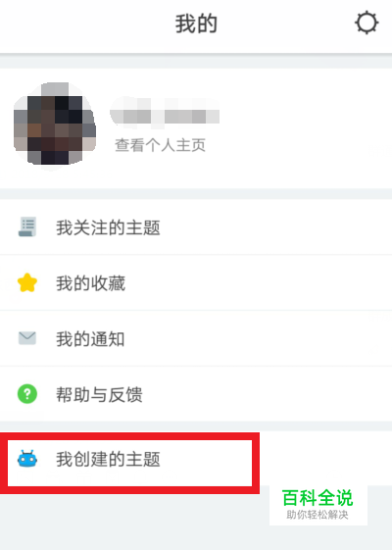392x550 pixels.
Task: Click the 百科全说 watermark logo
Action: (318, 498)
